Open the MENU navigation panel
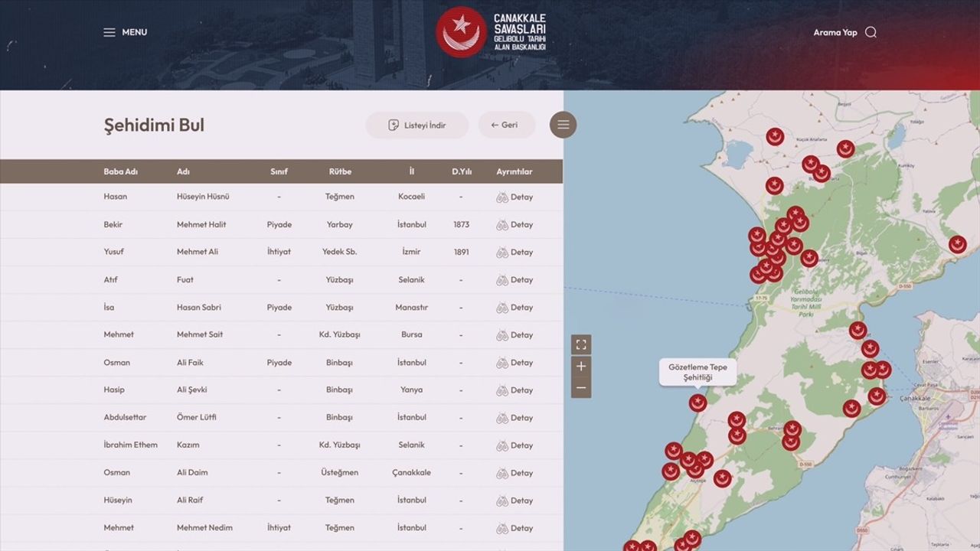 tap(125, 32)
